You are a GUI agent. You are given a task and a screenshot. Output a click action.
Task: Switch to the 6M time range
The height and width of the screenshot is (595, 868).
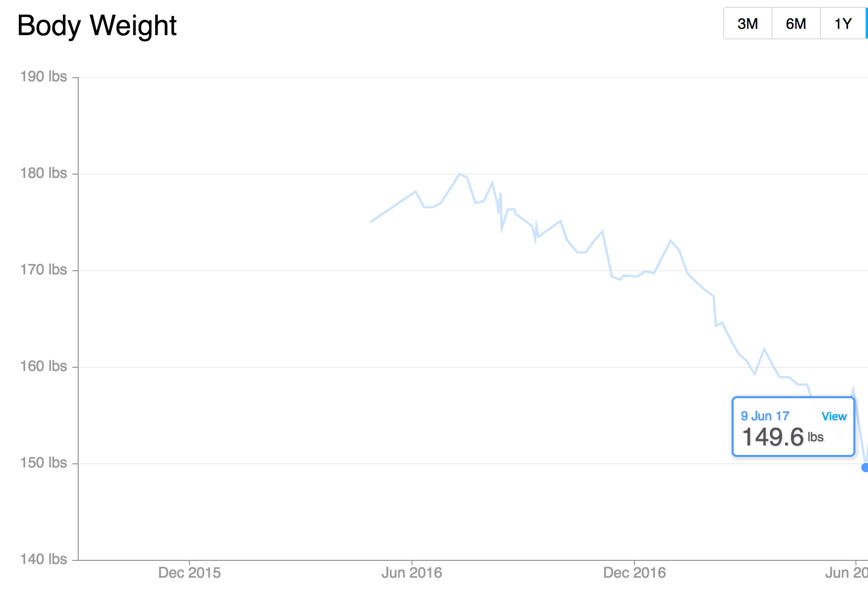796,24
